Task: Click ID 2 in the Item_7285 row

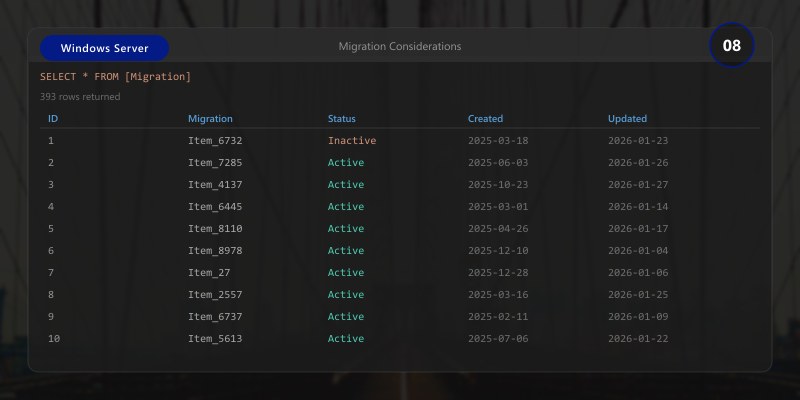Action: [x=51, y=162]
